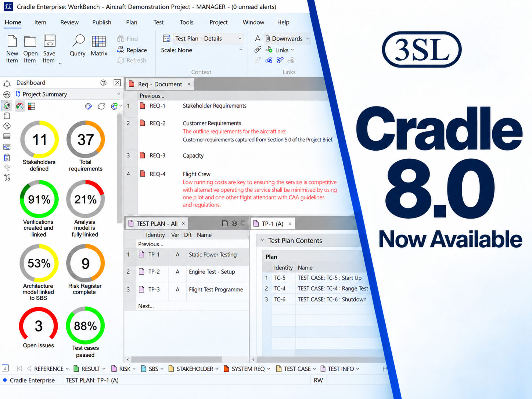Open the Matrix grid tool

click(x=99, y=41)
